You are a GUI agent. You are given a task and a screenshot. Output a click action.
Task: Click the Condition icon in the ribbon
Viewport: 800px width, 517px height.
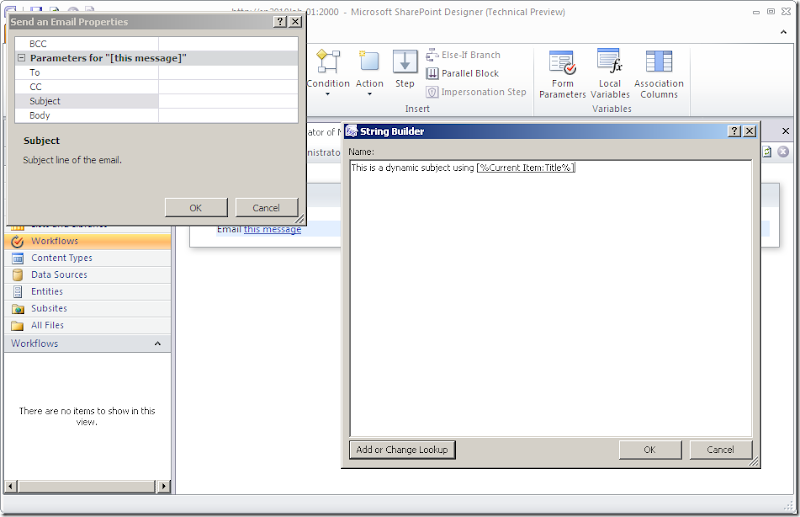point(328,62)
